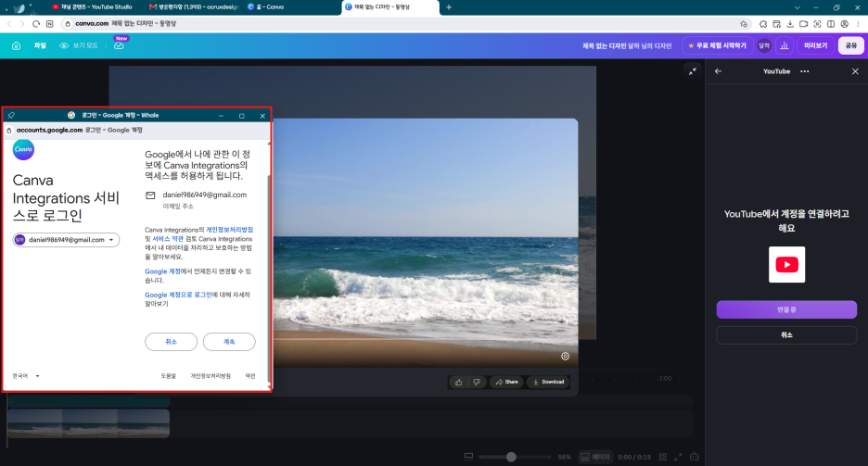Click 계속 to continue Google sign-in
Viewport: 868px width, 466px height.
229,342
